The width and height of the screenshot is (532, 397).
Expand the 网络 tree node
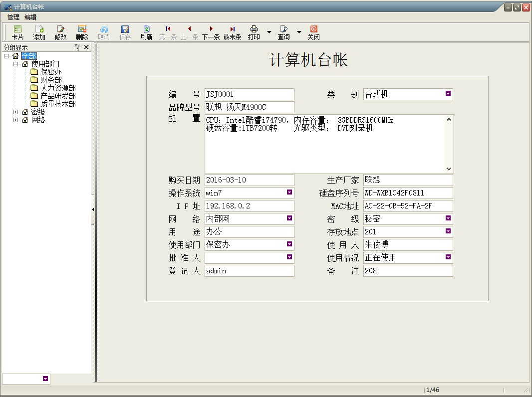pyautogui.click(x=15, y=120)
